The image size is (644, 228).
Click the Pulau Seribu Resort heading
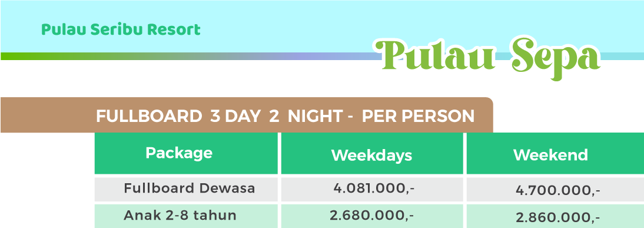coord(121,29)
